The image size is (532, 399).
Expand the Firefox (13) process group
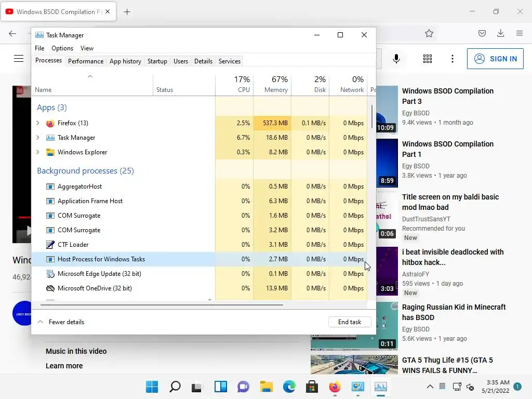click(x=37, y=123)
